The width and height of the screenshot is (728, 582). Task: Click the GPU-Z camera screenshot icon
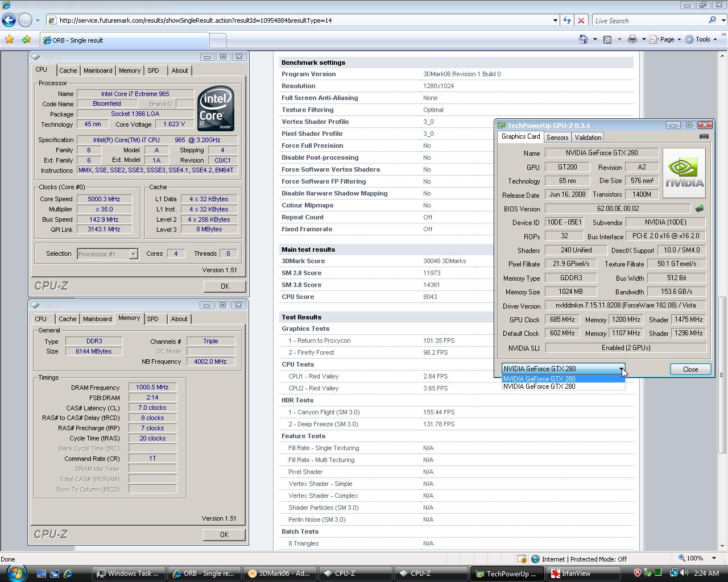click(x=704, y=136)
